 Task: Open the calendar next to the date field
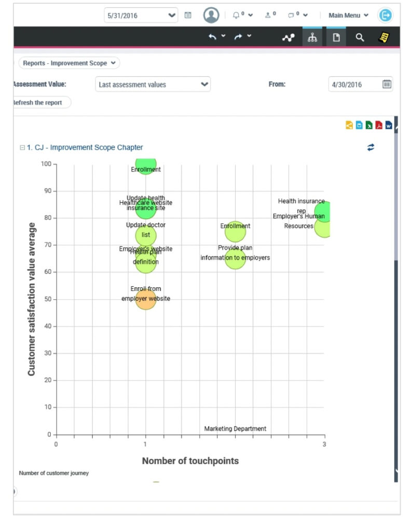coord(386,84)
